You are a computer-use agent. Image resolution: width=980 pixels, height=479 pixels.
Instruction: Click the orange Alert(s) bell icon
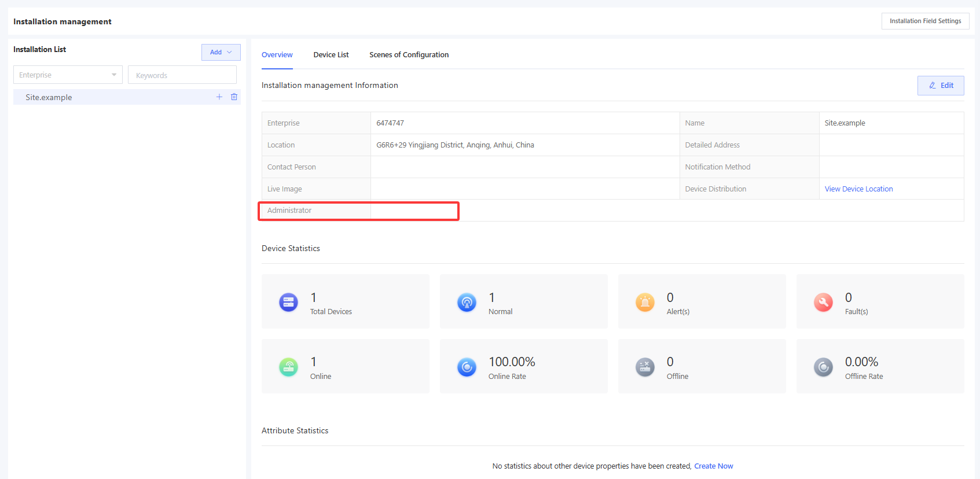(x=645, y=302)
